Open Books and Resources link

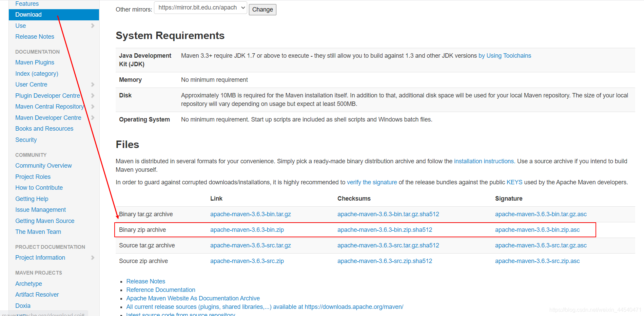tap(44, 129)
